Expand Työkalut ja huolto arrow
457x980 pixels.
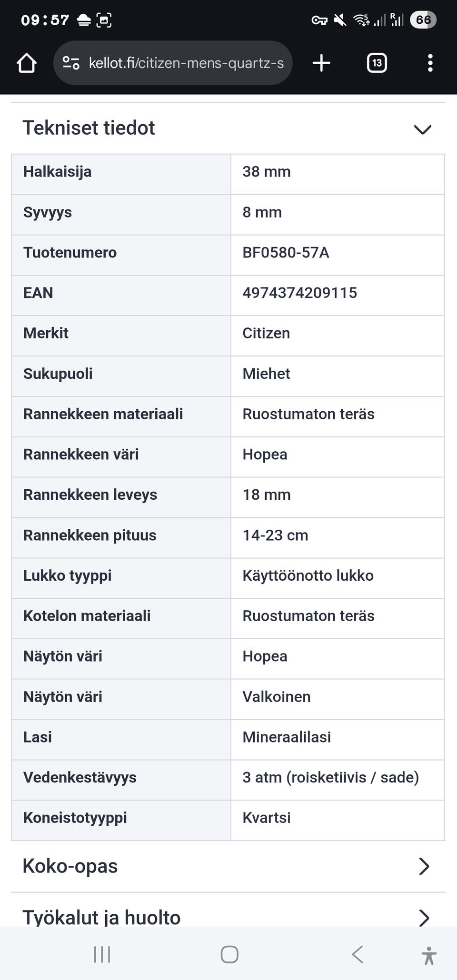pyautogui.click(x=424, y=918)
